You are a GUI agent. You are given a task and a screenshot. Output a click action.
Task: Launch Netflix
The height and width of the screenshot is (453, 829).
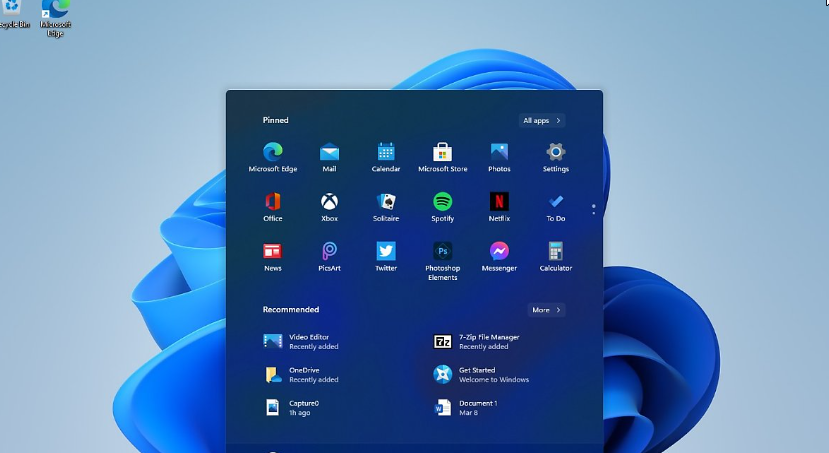(499, 207)
